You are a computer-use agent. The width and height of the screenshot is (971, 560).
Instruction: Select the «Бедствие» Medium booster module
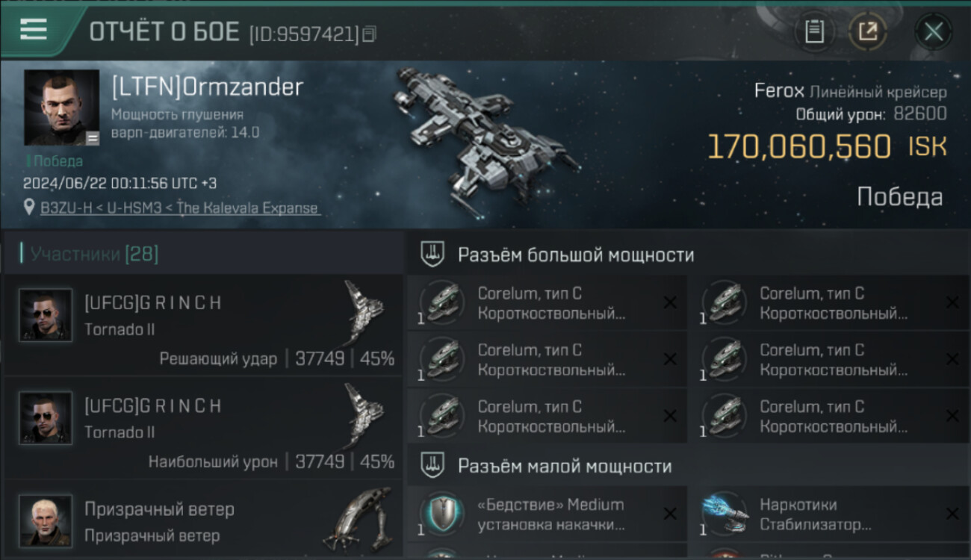pyautogui.click(x=547, y=514)
